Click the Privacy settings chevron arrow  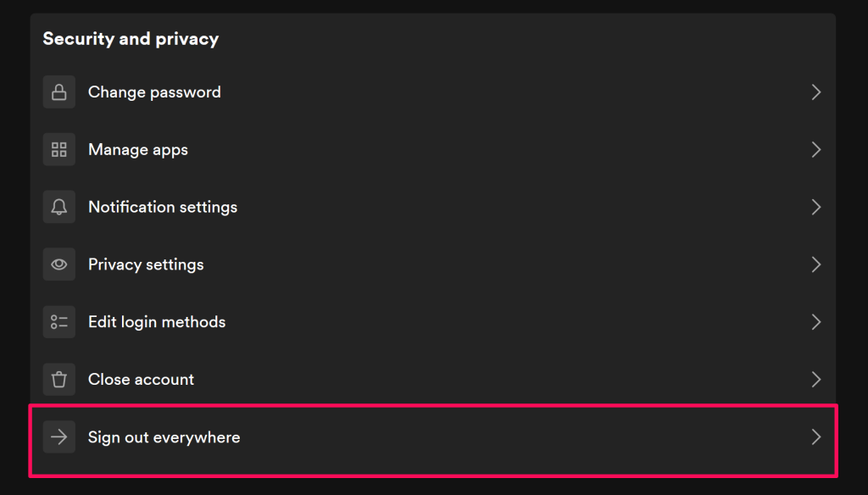point(816,264)
